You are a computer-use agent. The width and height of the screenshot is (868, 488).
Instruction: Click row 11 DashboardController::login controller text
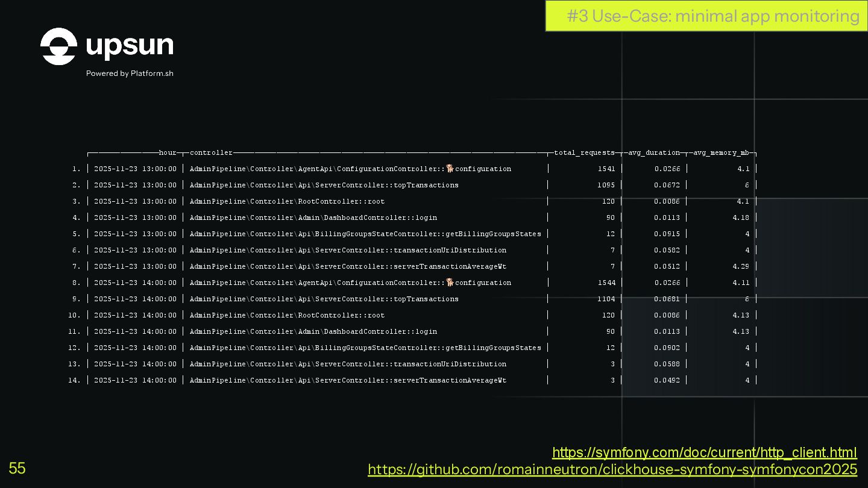(313, 331)
